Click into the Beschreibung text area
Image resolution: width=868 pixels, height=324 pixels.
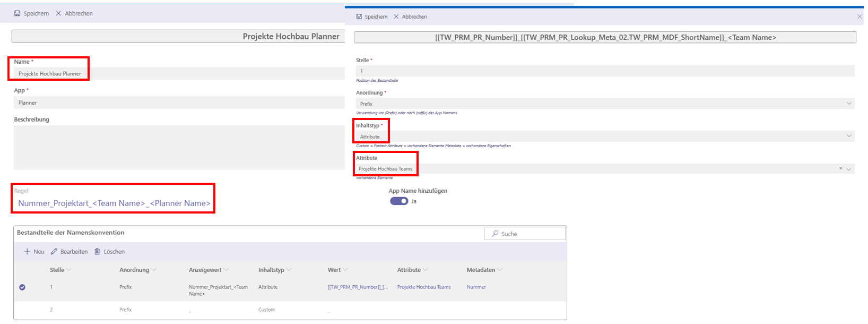[x=179, y=148]
